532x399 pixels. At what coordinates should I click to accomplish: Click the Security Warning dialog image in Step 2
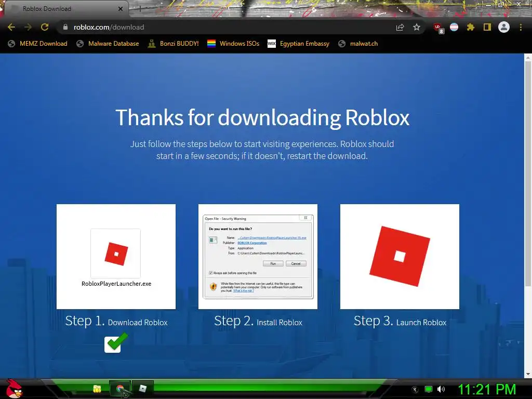pyautogui.click(x=258, y=257)
